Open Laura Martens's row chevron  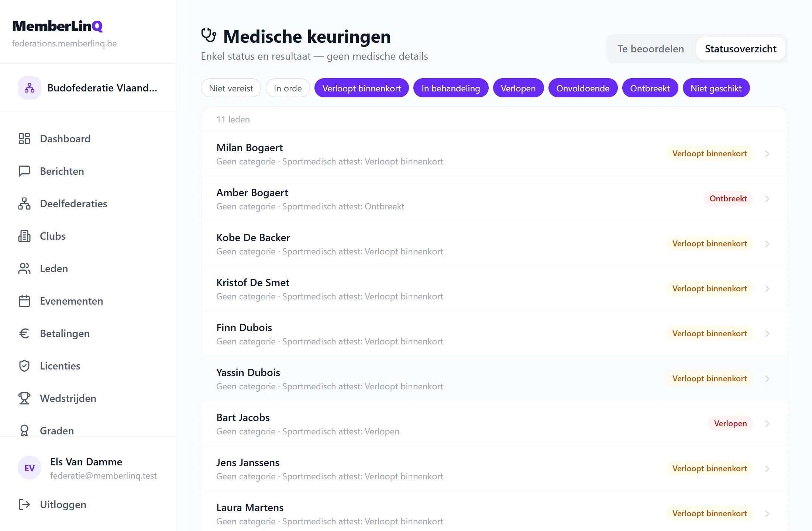point(767,514)
